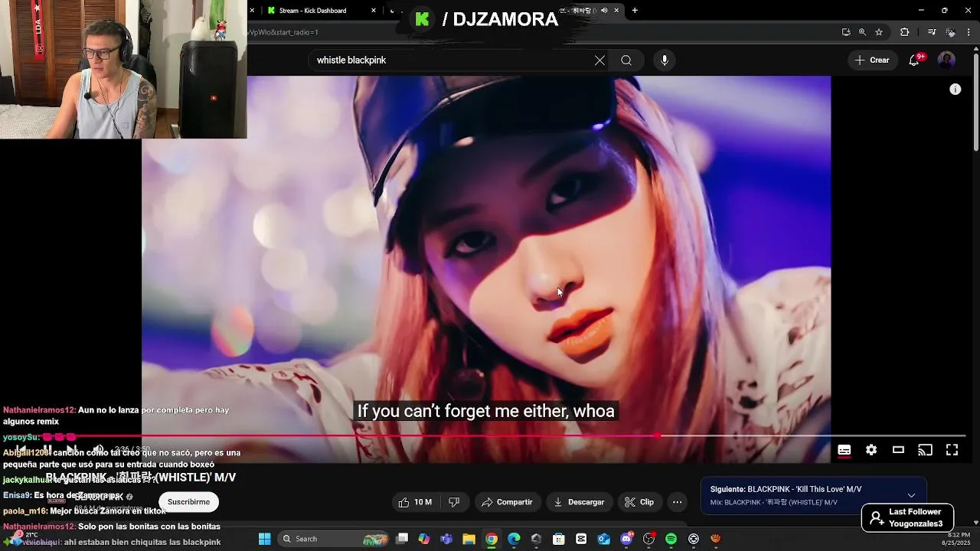Click the Suscribirme button
The width and height of the screenshot is (980, 551).
click(x=188, y=502)
